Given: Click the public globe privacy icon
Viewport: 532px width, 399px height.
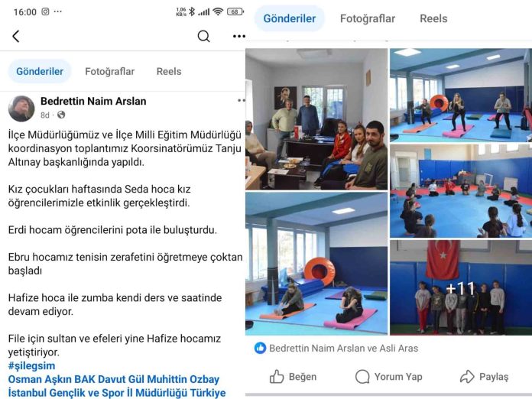Looking at the screenshot, I should point(61,115).
